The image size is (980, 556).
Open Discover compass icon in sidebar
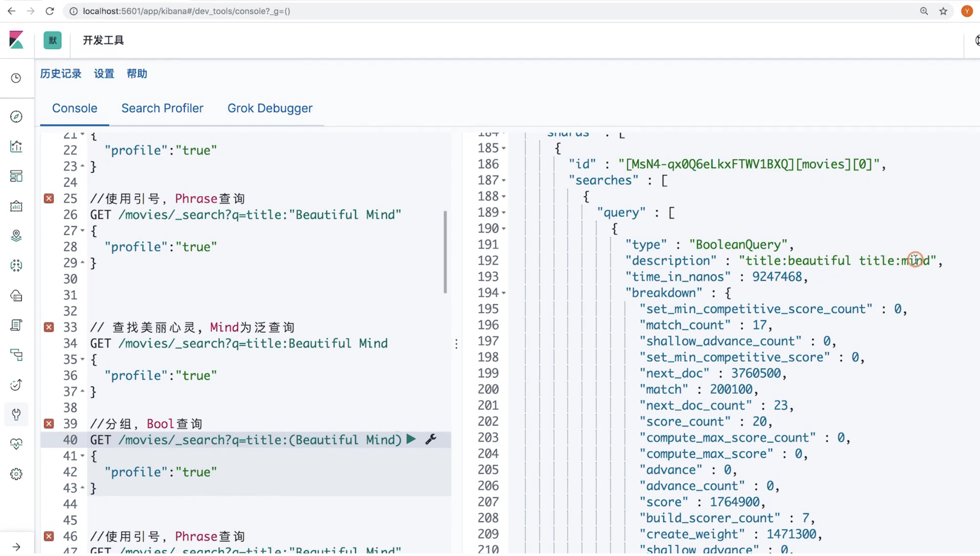(16, 117)
